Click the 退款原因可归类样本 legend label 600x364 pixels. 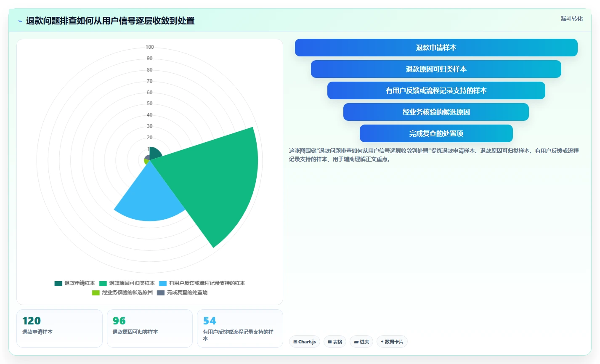click(x=132, y=283)
